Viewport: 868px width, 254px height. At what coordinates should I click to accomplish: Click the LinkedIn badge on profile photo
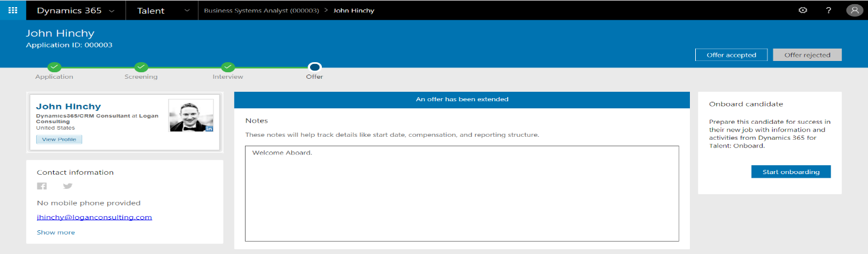209,128
